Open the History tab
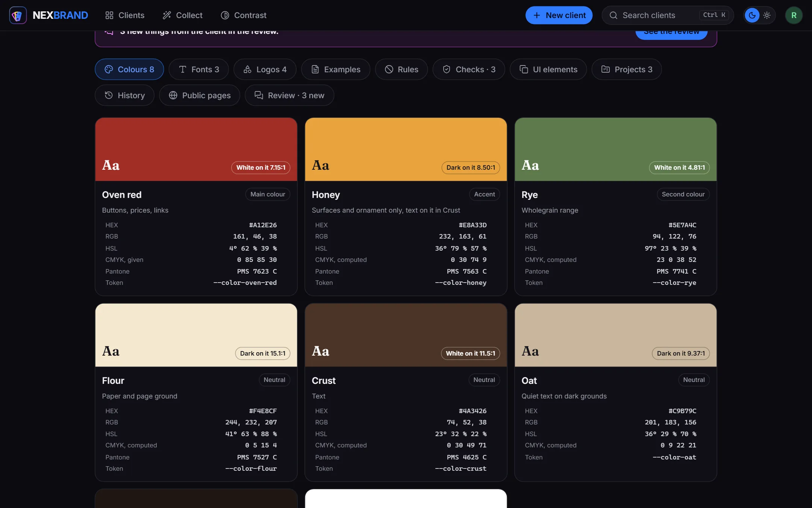 pyautogui.click(x=125, y=95)
